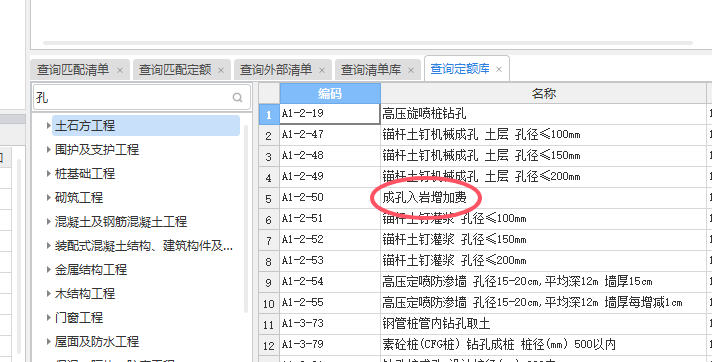712x362 pixels.
Task: Click row number 5 header
Action: point(269,198)
